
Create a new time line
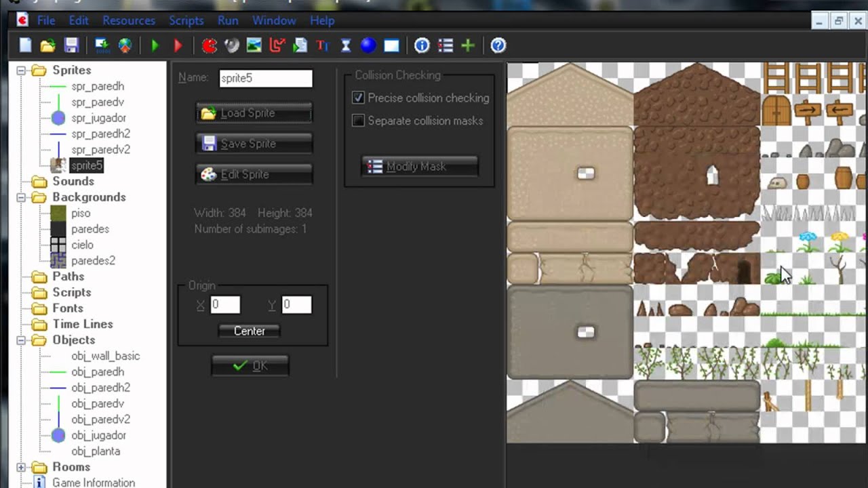point(345,45)
